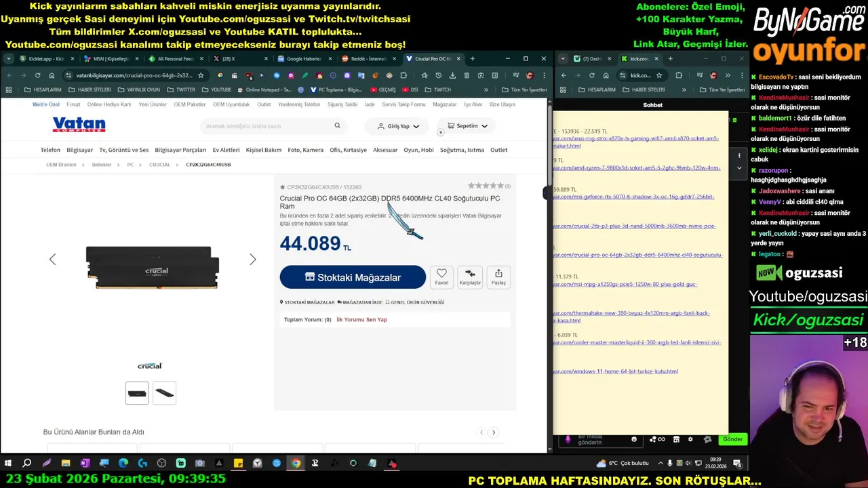Click the Gönder button in Kick chat

[732, 439]
